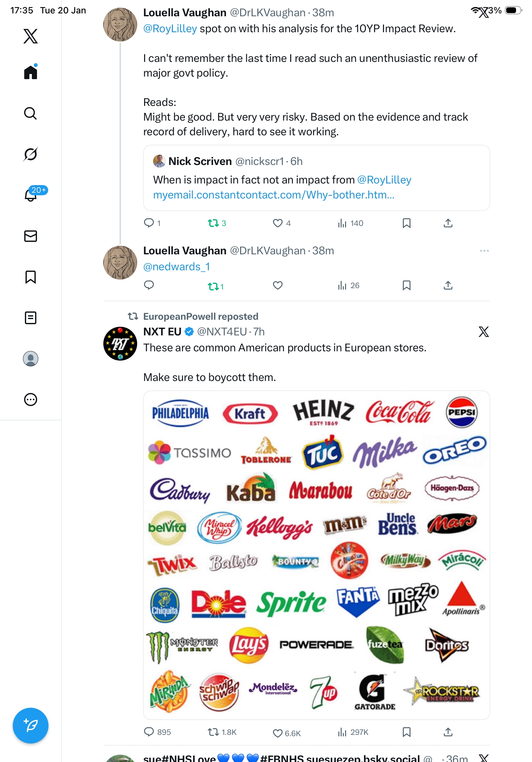Open the Home feed from the sidebar
The height and width of the screenshot is (762, 532).
31,72
